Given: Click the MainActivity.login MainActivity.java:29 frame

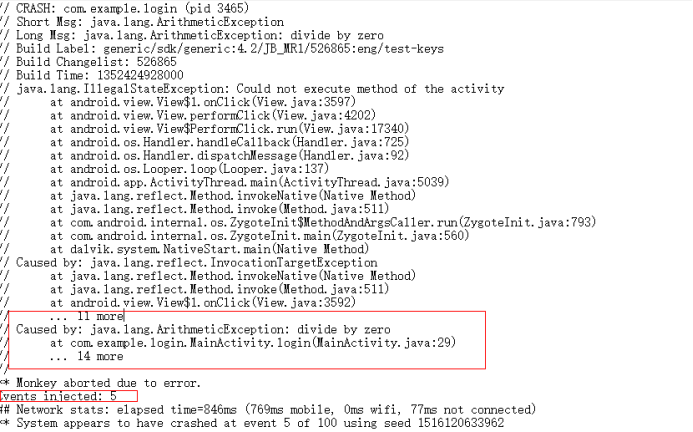Looking at the screenshot, I should 253,343.
